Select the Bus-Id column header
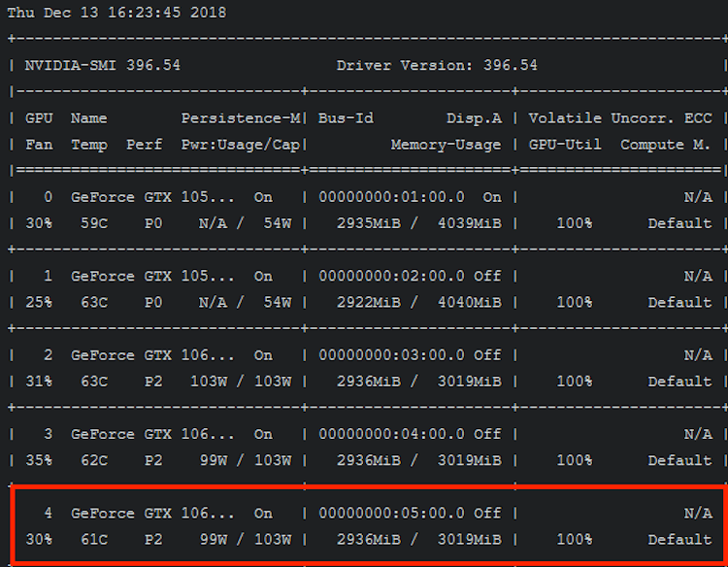This screenshot has width=728, height=567. pyautogui.click(x=348, y=118)
